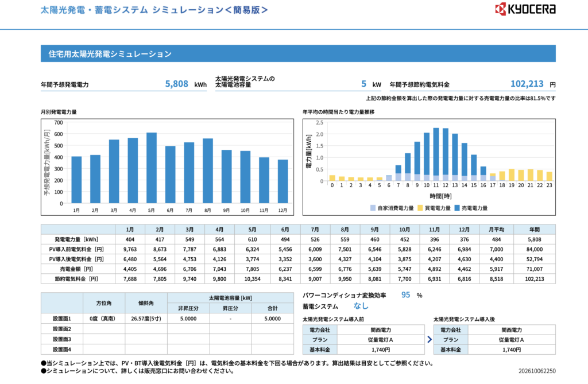
Task: Select the 26.57度(5寸) tilt cell
Action: click(146, 319)
